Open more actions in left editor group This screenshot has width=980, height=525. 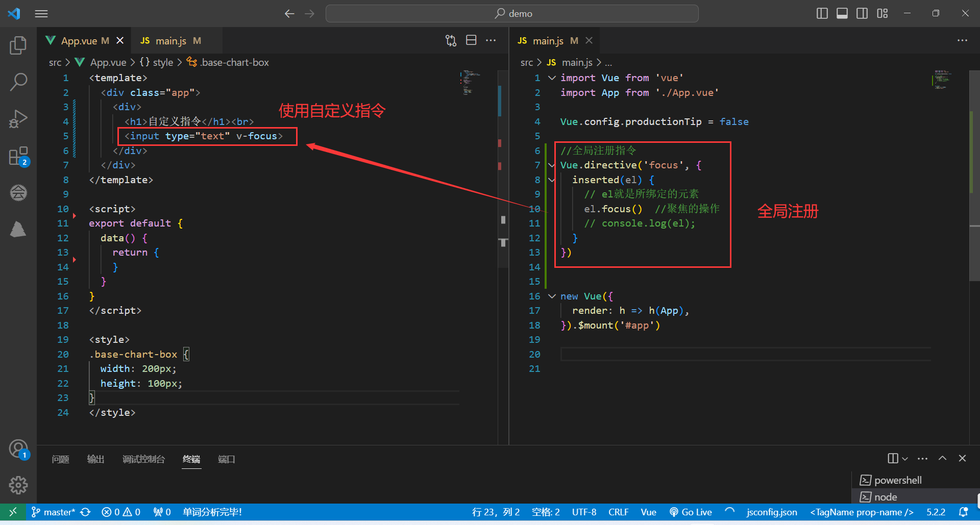coord(491,40)
